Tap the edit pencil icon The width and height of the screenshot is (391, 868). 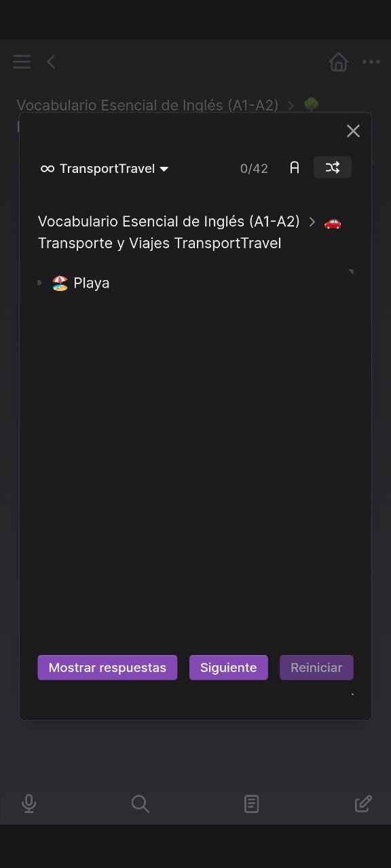click(x=363, y=804)
